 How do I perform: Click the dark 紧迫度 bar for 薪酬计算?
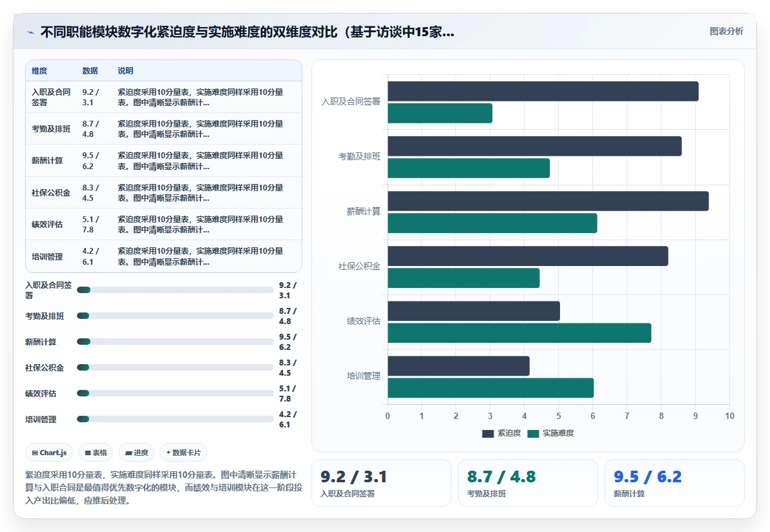point(548,201)
